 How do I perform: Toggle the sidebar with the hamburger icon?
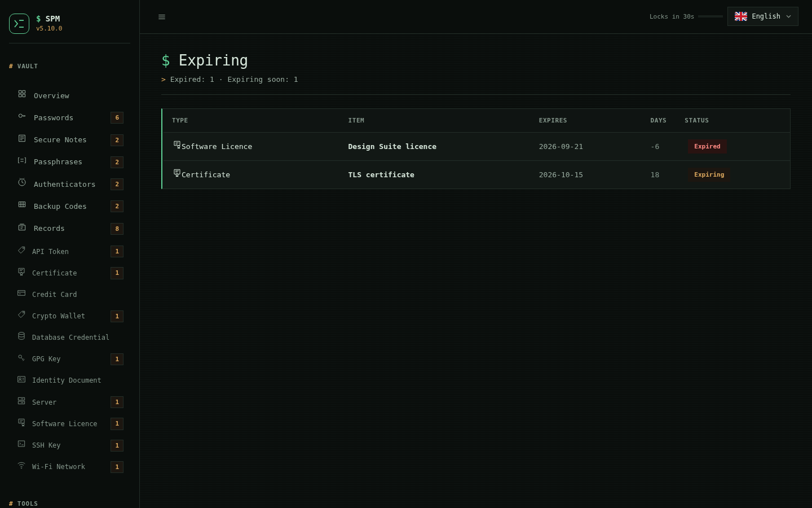[x=162, y=17]
